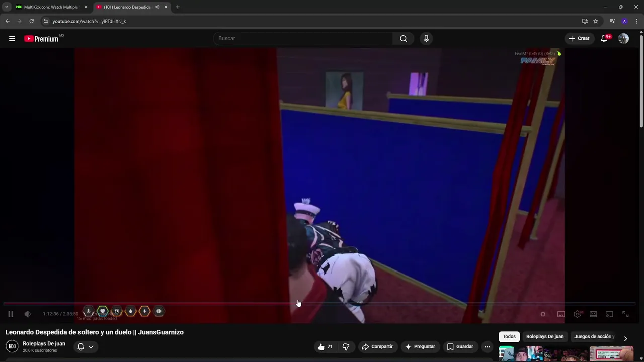Screen dimensions: 644x362
Task: Save video with Guardar button
Action: point(460,347)
